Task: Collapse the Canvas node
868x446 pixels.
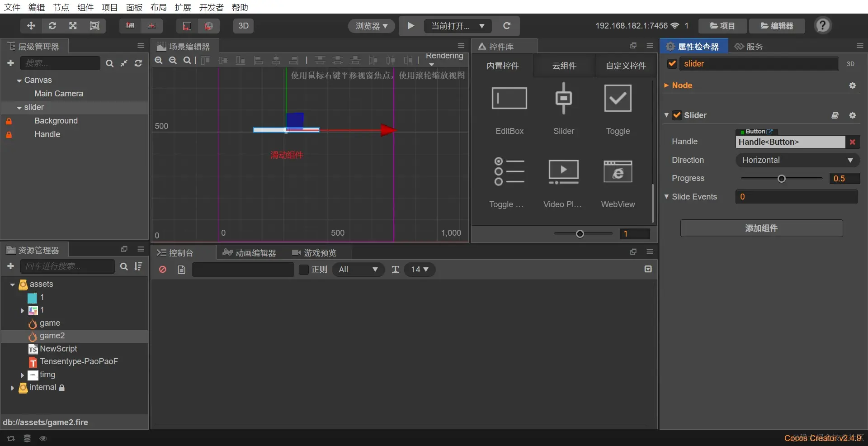Action: coord(19,81)
